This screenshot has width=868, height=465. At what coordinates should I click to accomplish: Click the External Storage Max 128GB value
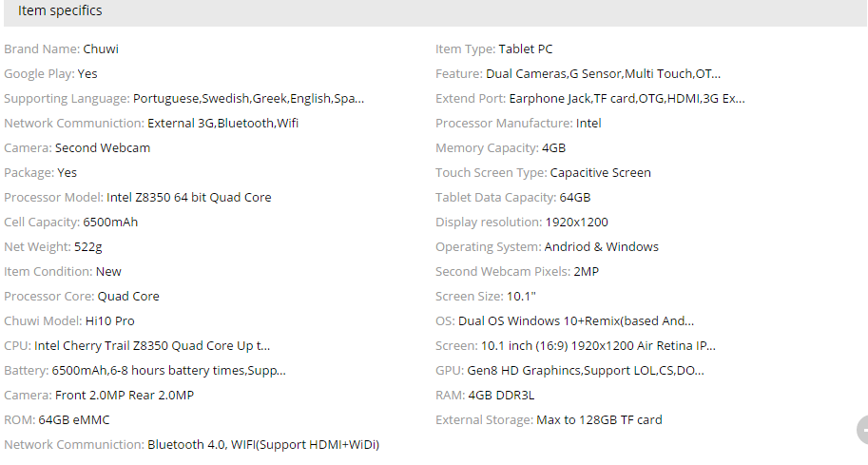[599, 420]
